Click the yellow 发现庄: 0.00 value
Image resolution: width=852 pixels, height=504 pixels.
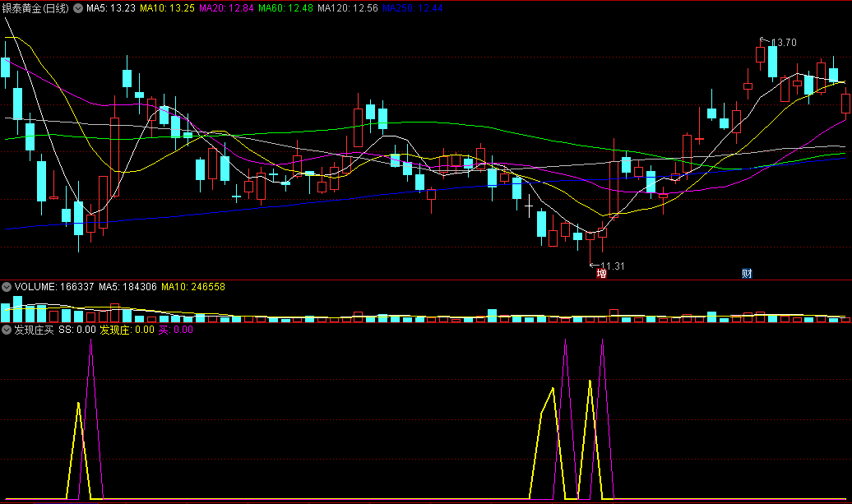pyautogui.click(x=127, y=330)
